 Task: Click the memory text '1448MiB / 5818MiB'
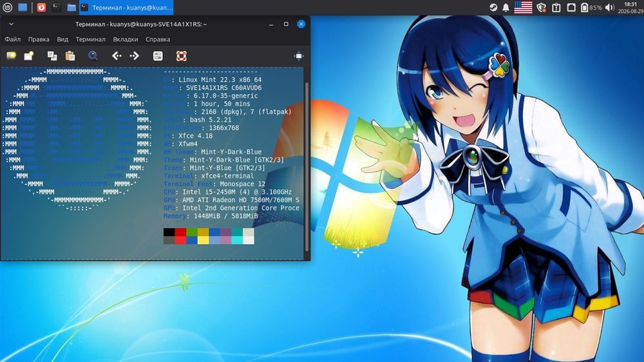[226, 216]
